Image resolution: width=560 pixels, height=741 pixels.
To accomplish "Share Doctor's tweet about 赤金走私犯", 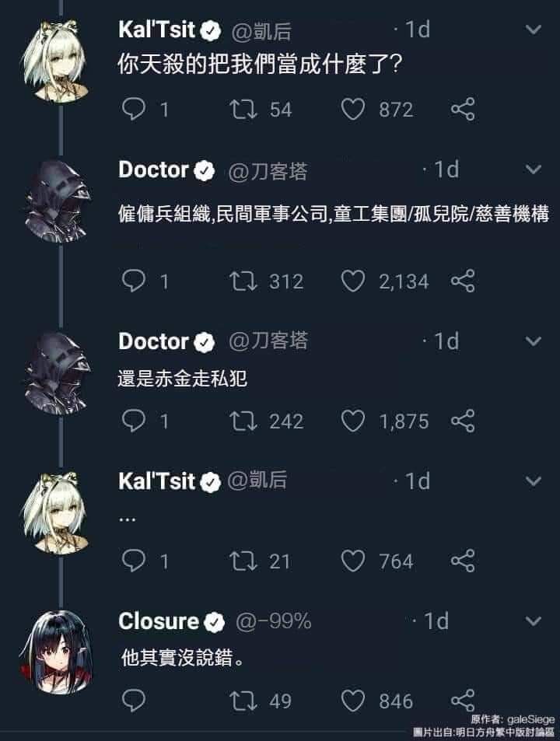I will pyautogui.click(x=463, y=421).
